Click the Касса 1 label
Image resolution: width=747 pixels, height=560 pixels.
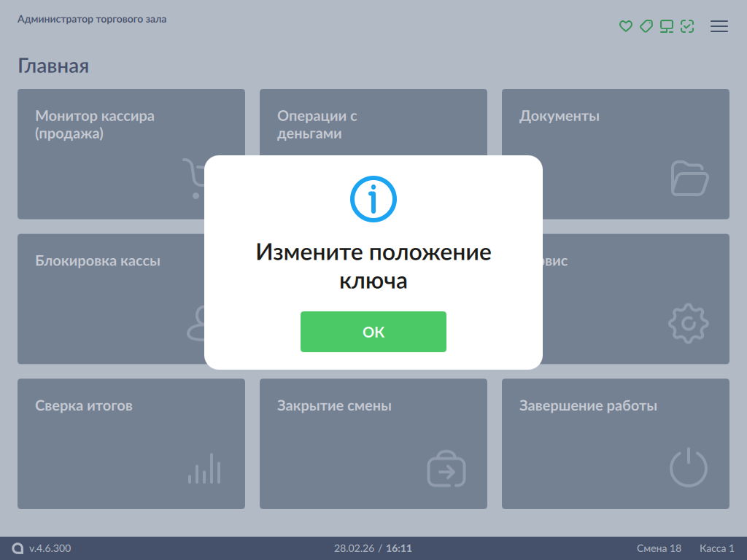click(716, 548)
